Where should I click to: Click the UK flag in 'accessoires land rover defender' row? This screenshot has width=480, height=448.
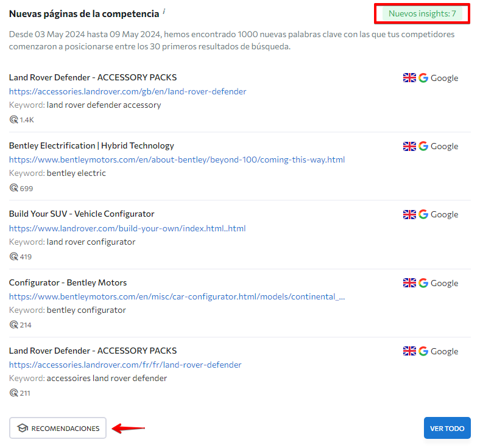pyautogui.click(x=409, y=351)
